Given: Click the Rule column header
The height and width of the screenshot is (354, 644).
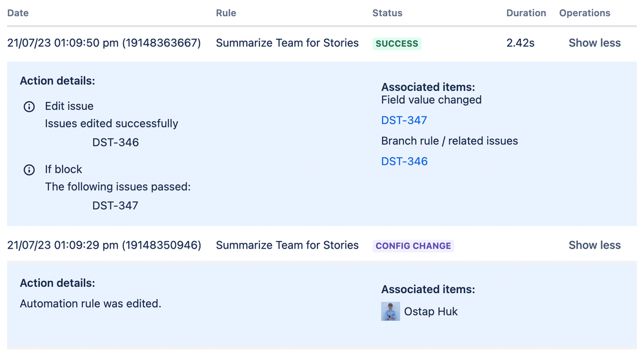Looking at the screenshot, I should (226, 13).
